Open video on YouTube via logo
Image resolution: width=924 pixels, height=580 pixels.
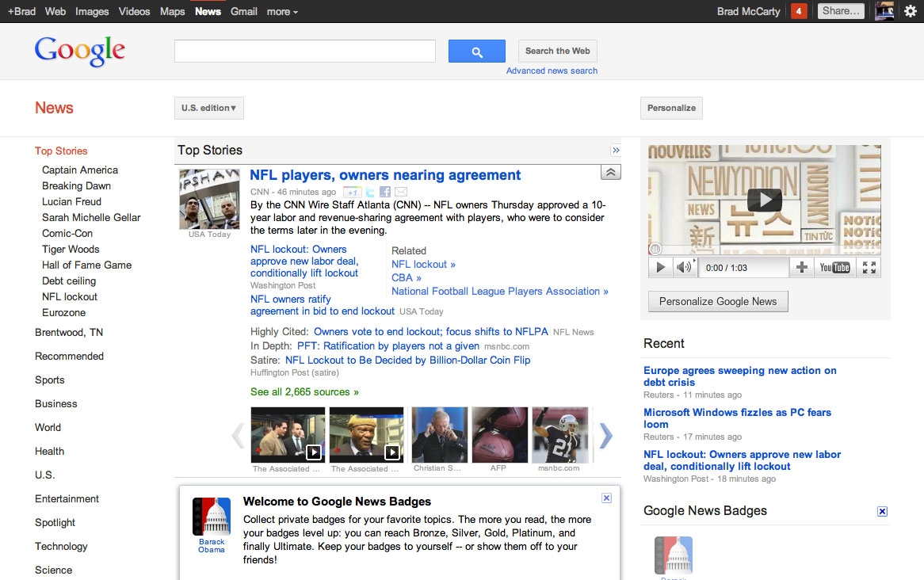pyautogui.click(x=834, y=268)
